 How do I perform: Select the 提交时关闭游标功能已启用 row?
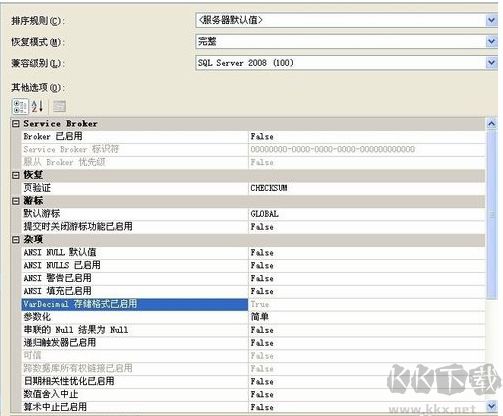tap(254, 227)
